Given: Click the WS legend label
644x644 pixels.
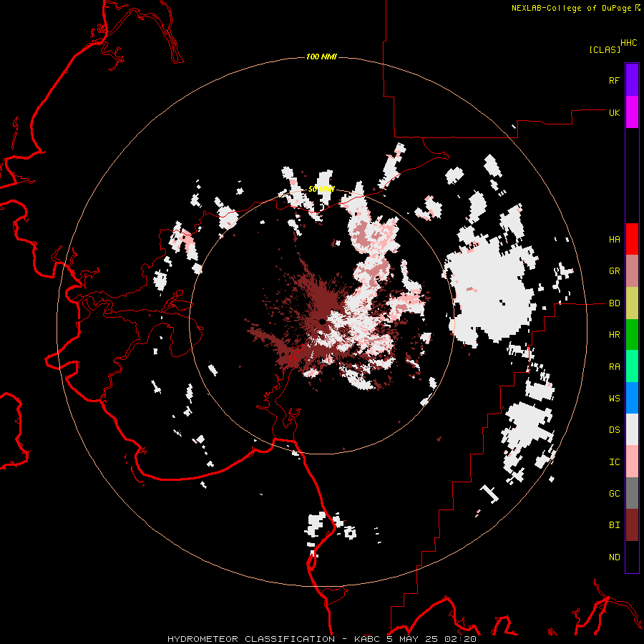Looking at the screenshot, I should (614, 399).
